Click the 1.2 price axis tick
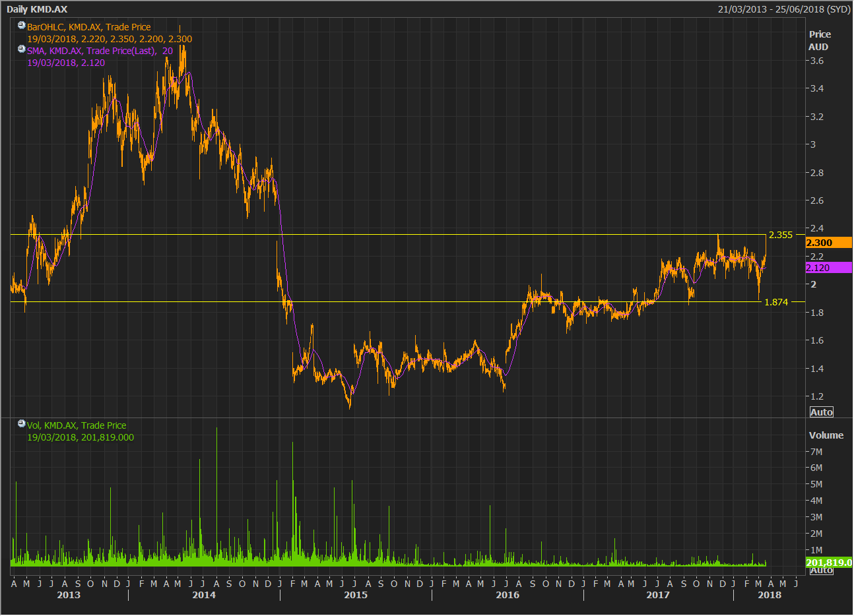 pyautogui.click(x=817, y=396)
